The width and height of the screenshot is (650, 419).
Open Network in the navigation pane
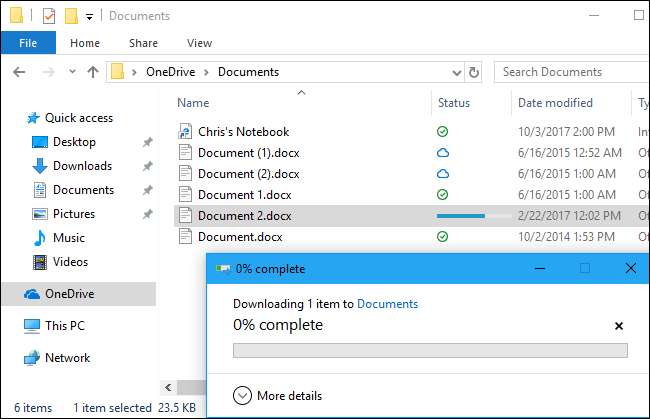[x=67, y=358]
